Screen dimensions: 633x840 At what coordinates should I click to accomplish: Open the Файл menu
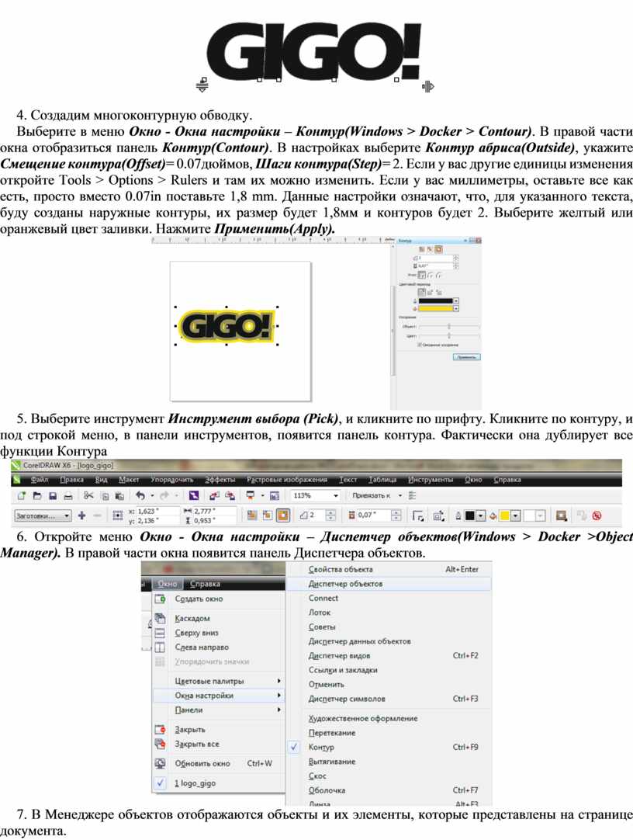39,480
